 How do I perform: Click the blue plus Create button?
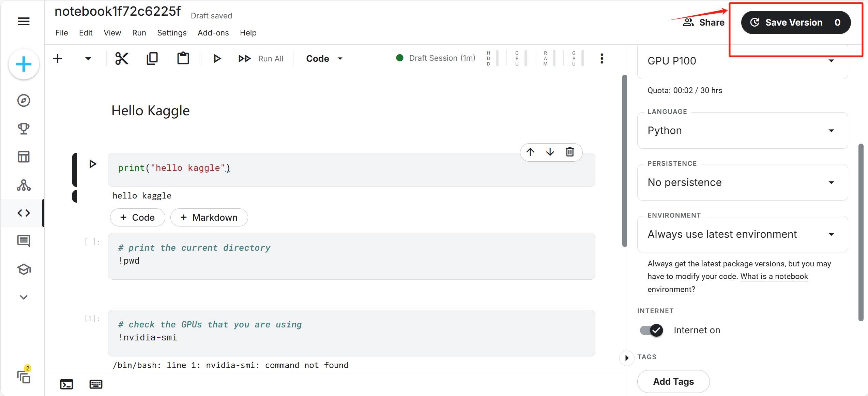click(24, 64)
